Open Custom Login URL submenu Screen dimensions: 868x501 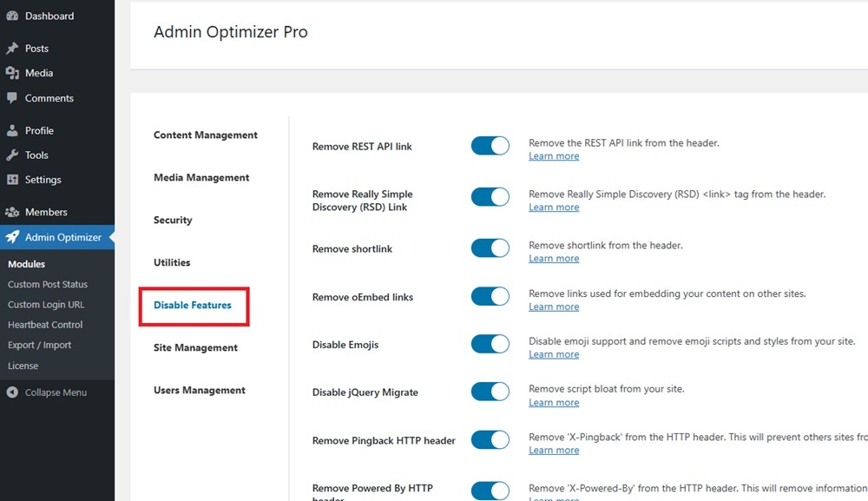[x=46, y=305]
